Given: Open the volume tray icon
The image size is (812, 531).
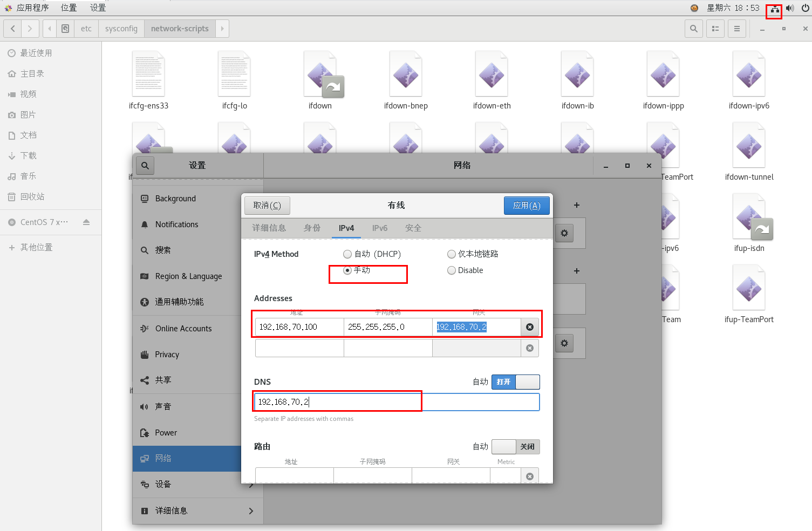Looking at the screenshot, I should pyautogui.click(x=790, y=8).
